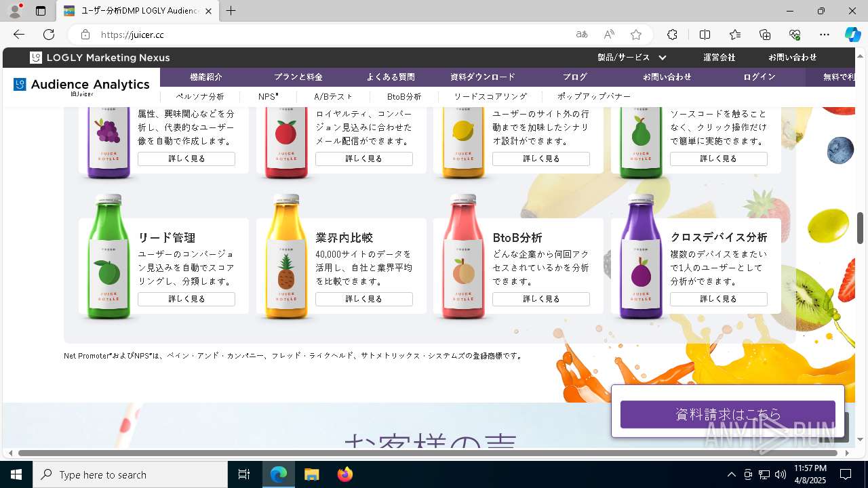Click the browser Back arrow

tap(19, 35)
